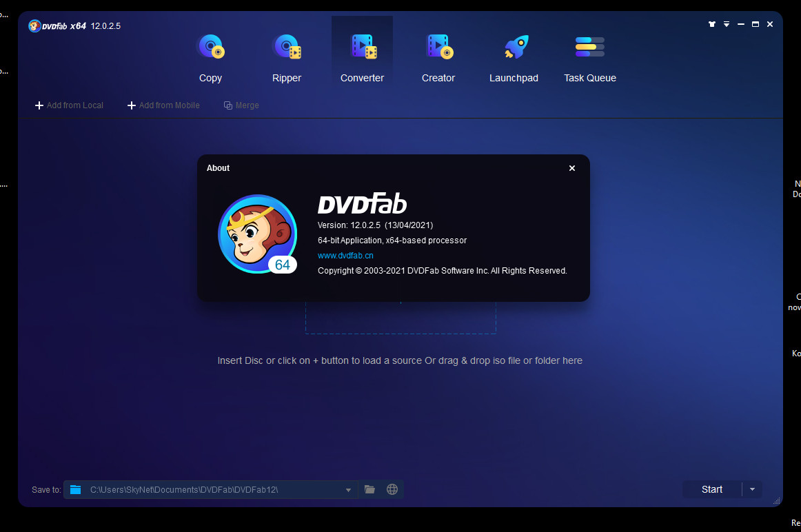Minimize the DVDFab window
Image resolution: width=801 pixels, height=532 pixels.
(x=741, y=24)
